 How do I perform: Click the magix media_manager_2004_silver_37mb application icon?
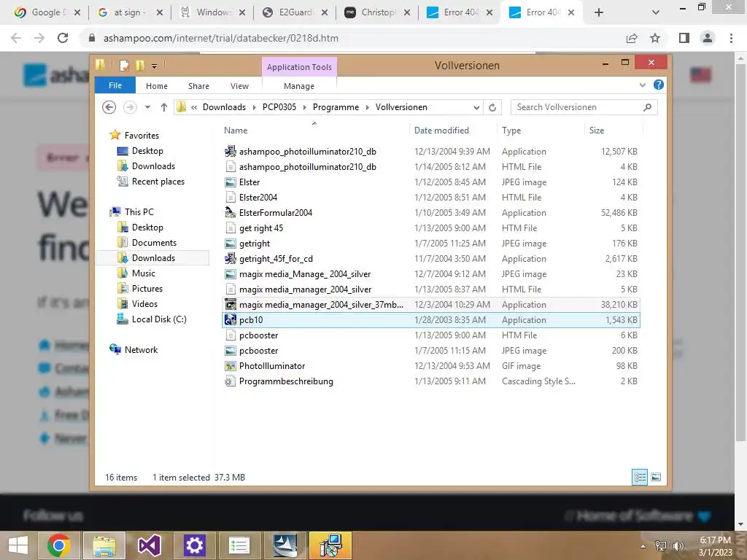[x=230, y=304]
